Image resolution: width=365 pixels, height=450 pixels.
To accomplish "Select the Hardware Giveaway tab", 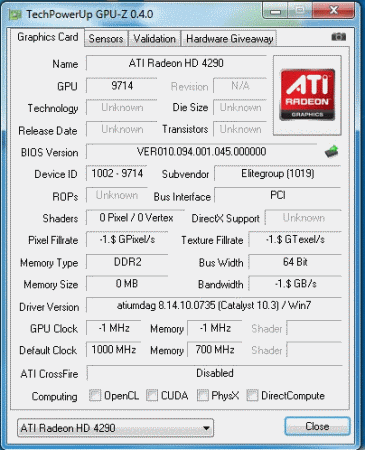I will (229, 39).
